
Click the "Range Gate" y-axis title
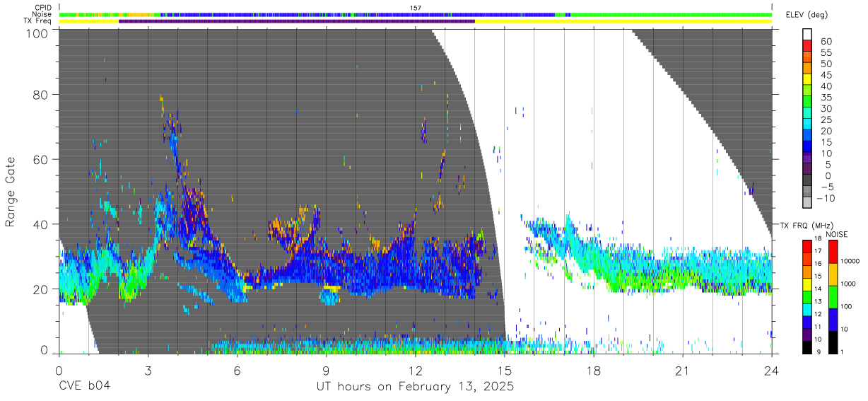click(x=11, y=192)
